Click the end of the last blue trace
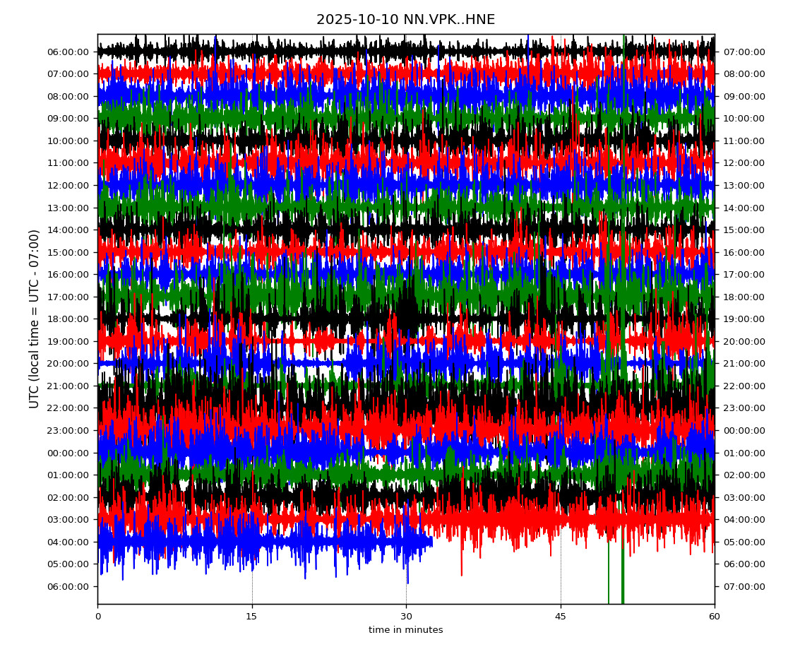The image size is (812, 671). pyautogui.click(x=431, y=542)
